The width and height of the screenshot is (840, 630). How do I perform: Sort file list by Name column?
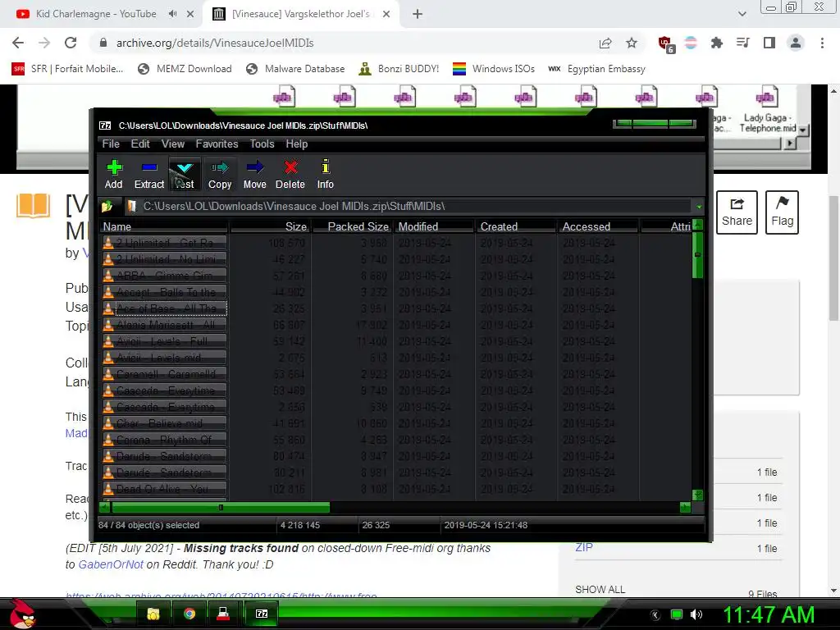tap(164, 226)
